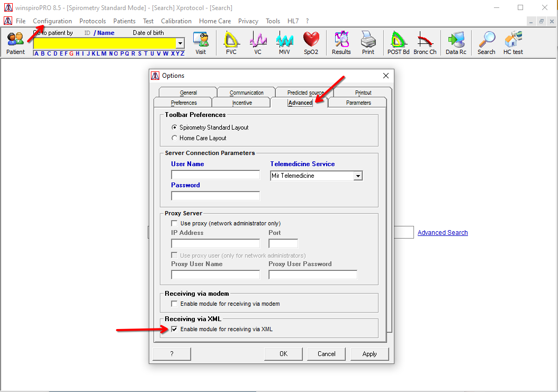Screen dimensions: 558x392
Task: Click the Options dialog title icon
Action: coord(155,76)
